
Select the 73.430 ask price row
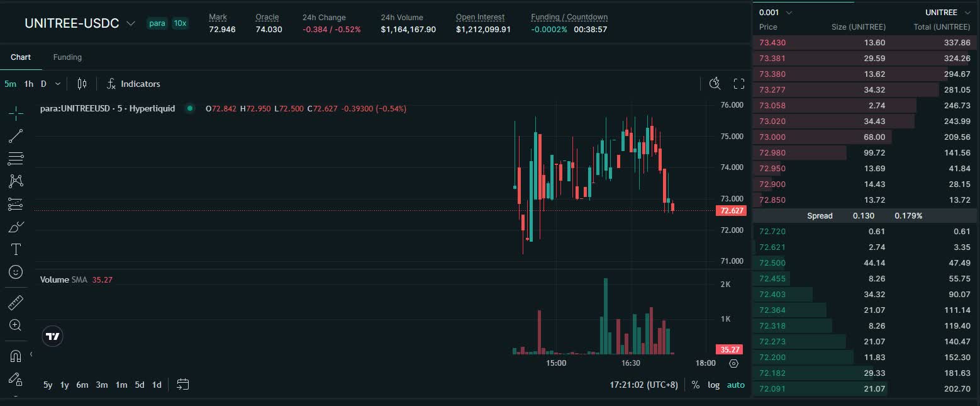[x=866, y=43]
